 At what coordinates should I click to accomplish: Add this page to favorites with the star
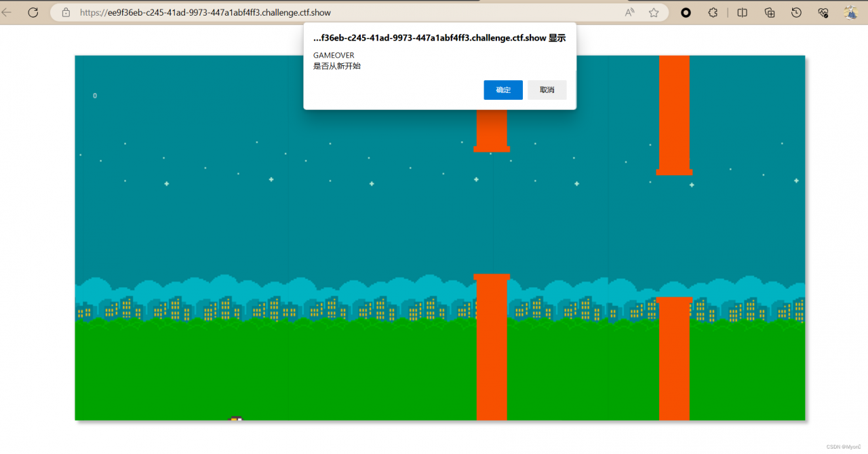tap(654, 12)
